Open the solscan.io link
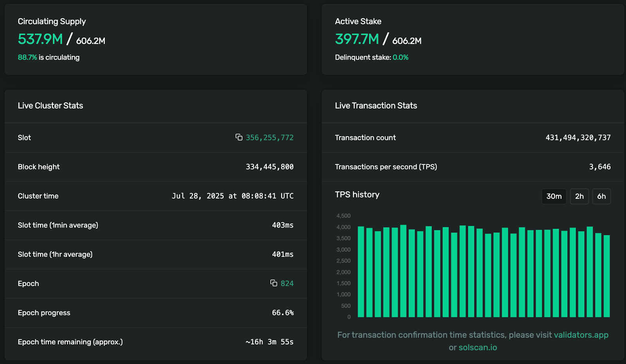 [477, 347]
